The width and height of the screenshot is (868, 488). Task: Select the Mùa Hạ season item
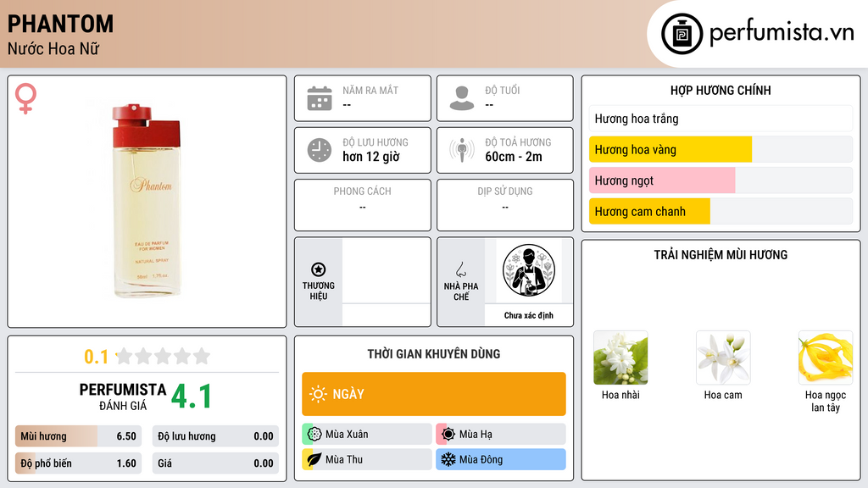[501, 434]
